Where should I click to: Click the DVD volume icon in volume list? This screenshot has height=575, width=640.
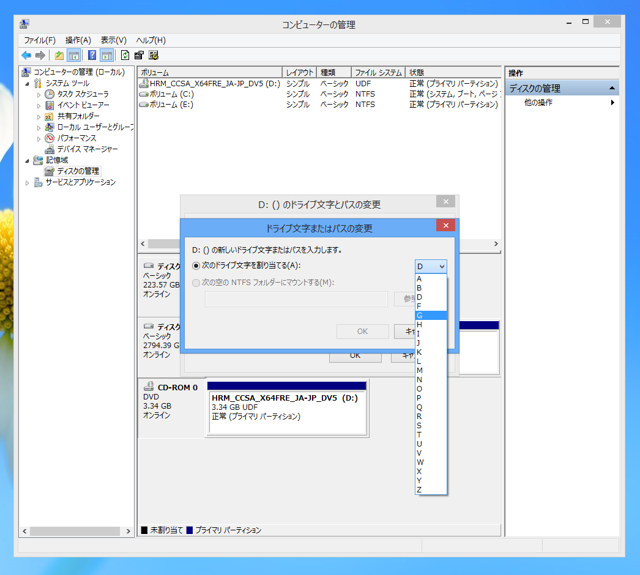(144, 83)
